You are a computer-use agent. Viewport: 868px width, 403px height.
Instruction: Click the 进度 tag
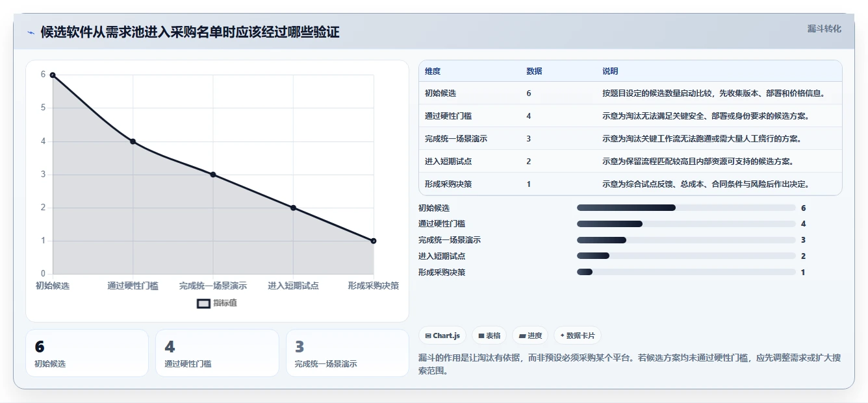[x=530, y=336]
